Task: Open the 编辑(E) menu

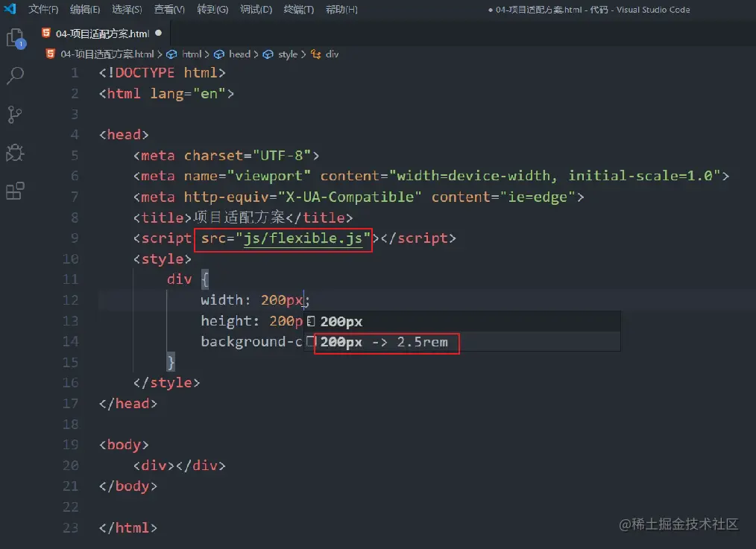Action: (85, 10)
